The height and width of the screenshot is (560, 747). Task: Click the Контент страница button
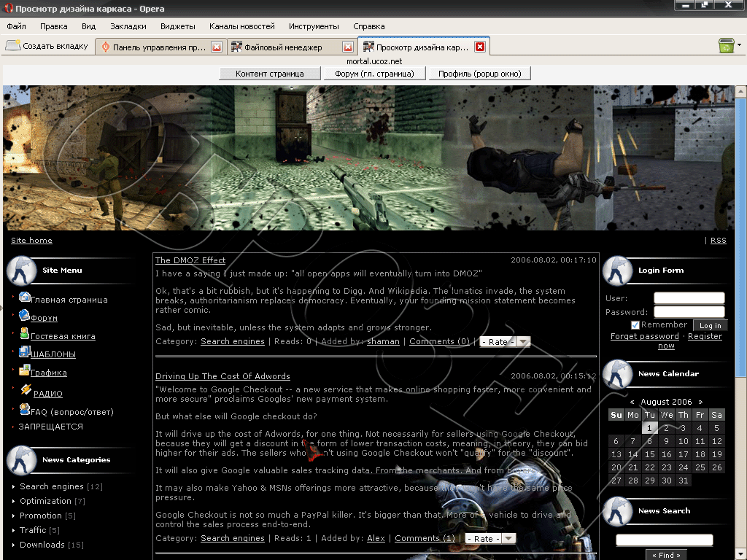(x=270, y=74)
